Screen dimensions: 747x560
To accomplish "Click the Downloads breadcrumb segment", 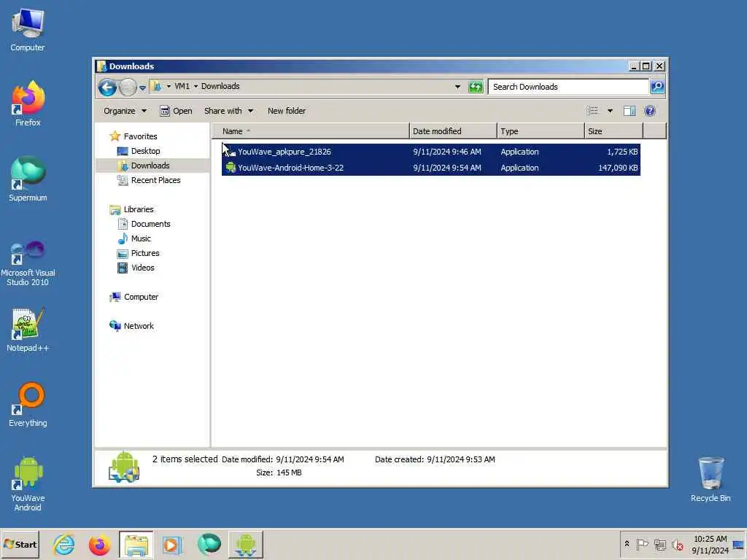I will coord(220,86).
